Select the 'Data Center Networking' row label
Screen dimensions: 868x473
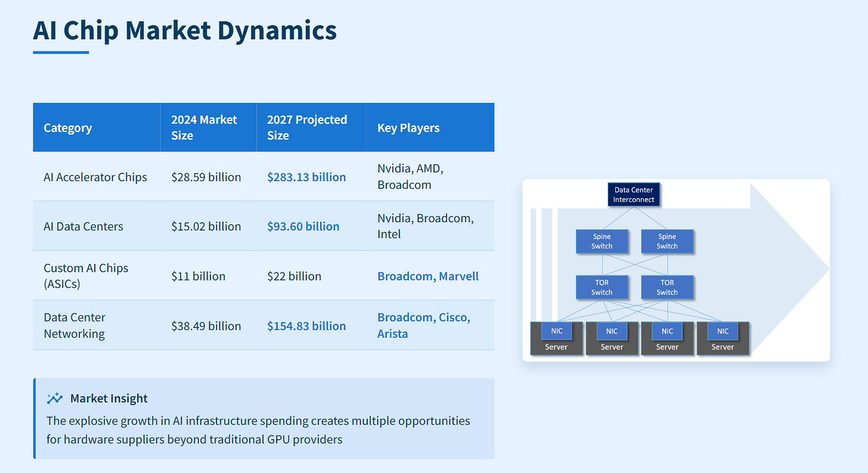(75, 325)
